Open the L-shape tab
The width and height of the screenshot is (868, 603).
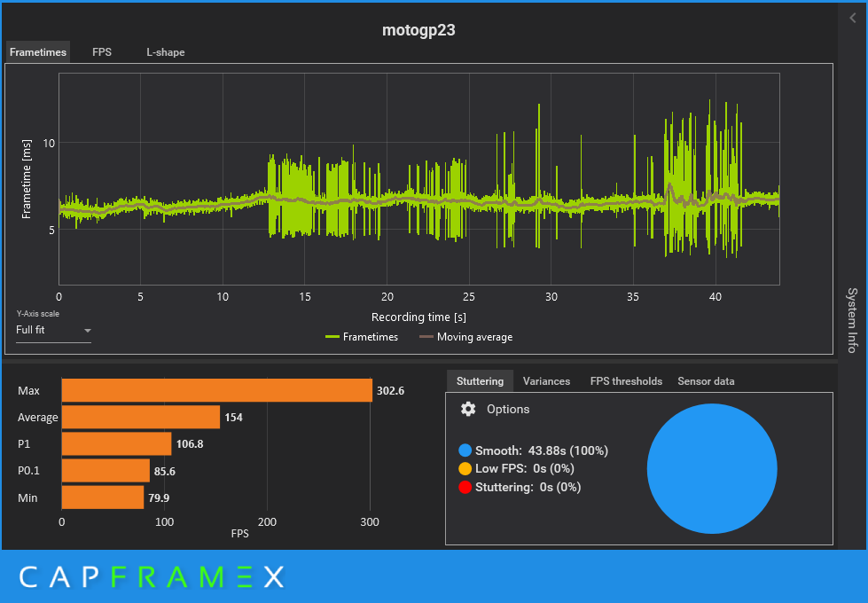click(166, 52)
